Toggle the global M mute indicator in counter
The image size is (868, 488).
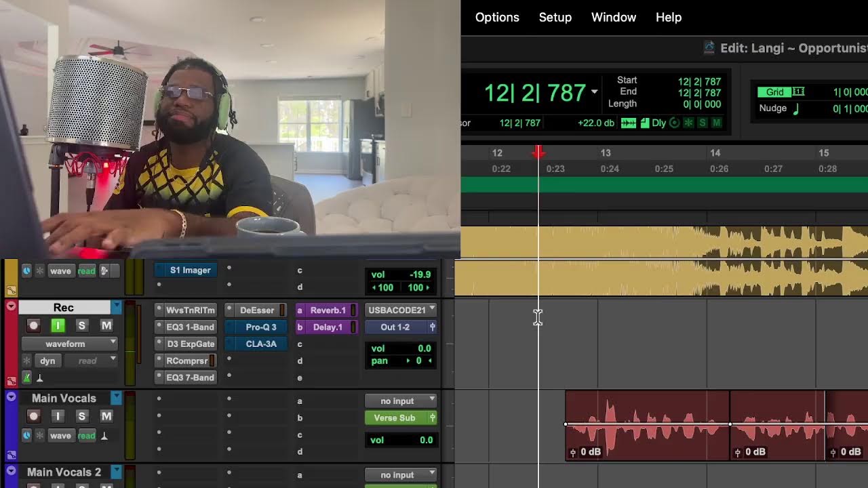[x=716, y=123]
